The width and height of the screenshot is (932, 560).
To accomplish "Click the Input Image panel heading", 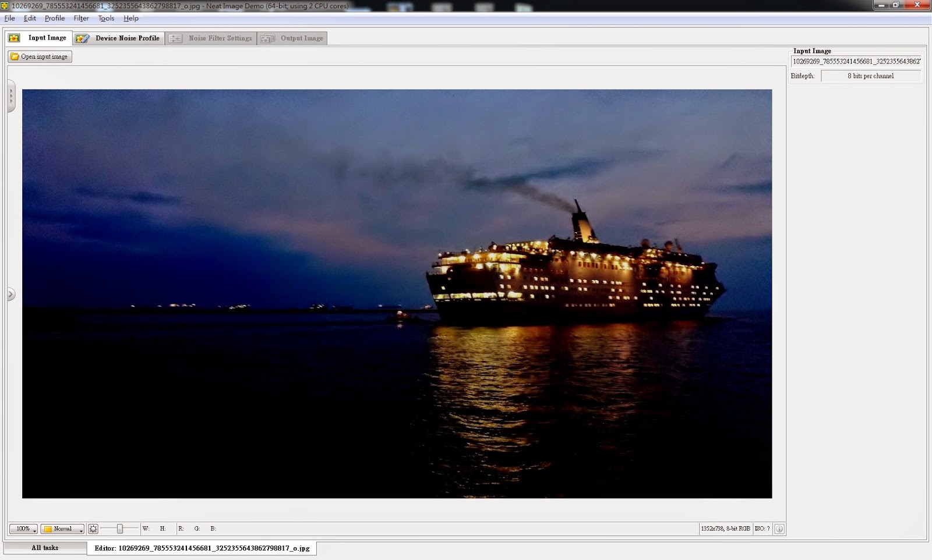I will point(812,51).
